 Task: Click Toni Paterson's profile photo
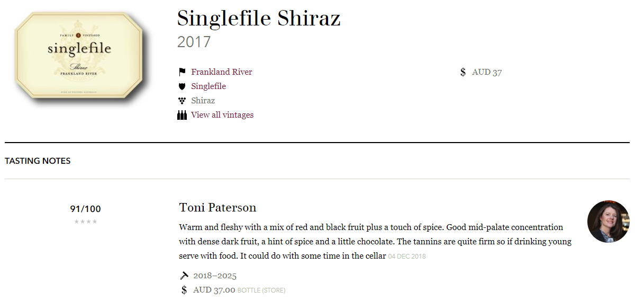(x=609, y=222)
